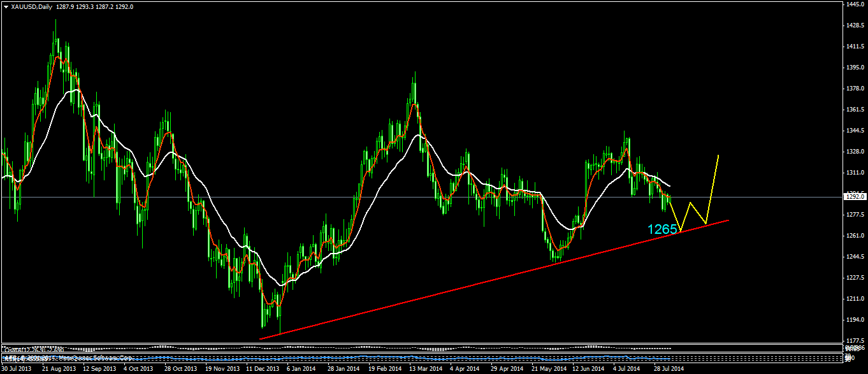Viewport: 868px width, 374px height.
Task: Click the 30 Jul 2013 date label
Action: (17, 369)
